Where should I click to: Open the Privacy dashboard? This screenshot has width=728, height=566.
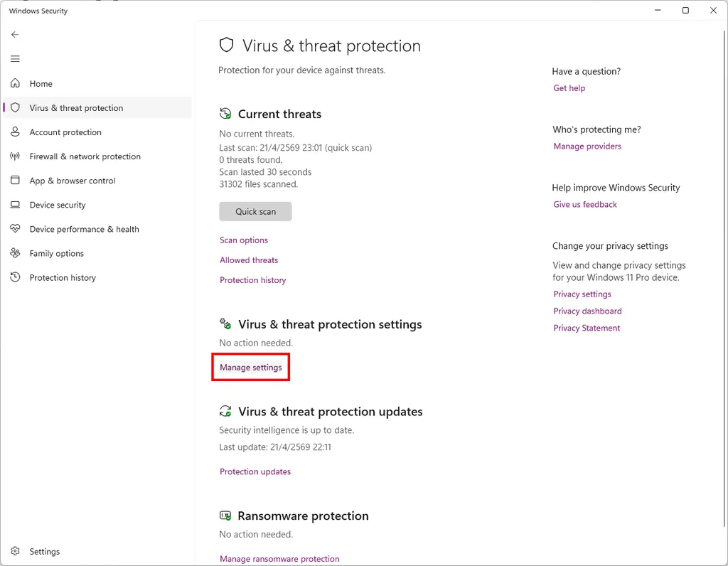(587, 311)
